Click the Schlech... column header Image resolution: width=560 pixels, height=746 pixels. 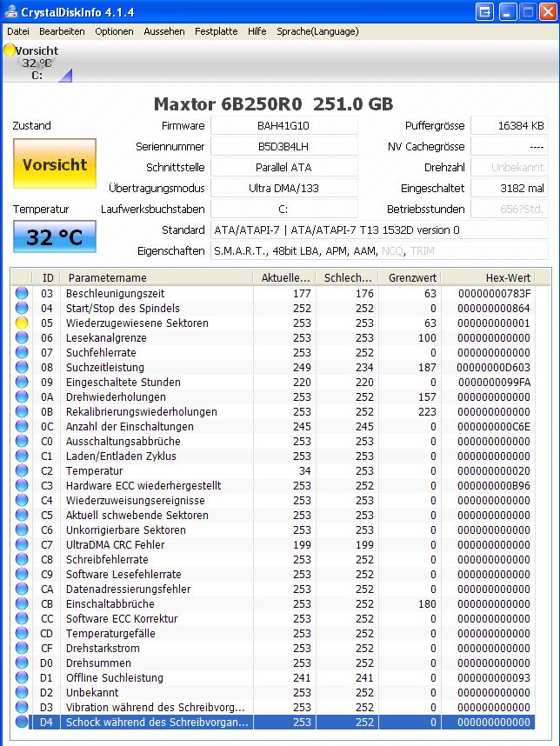pyautogui.click(x=347, y=278)
